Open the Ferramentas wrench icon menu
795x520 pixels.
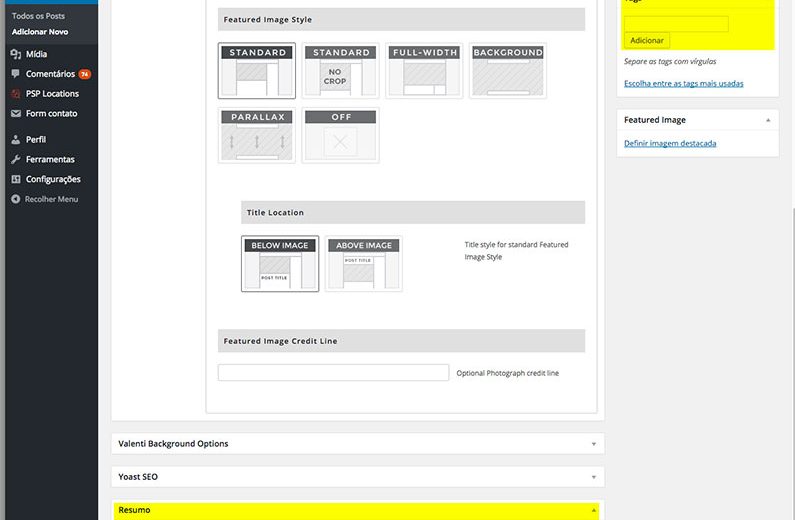[x=16, y=159]
